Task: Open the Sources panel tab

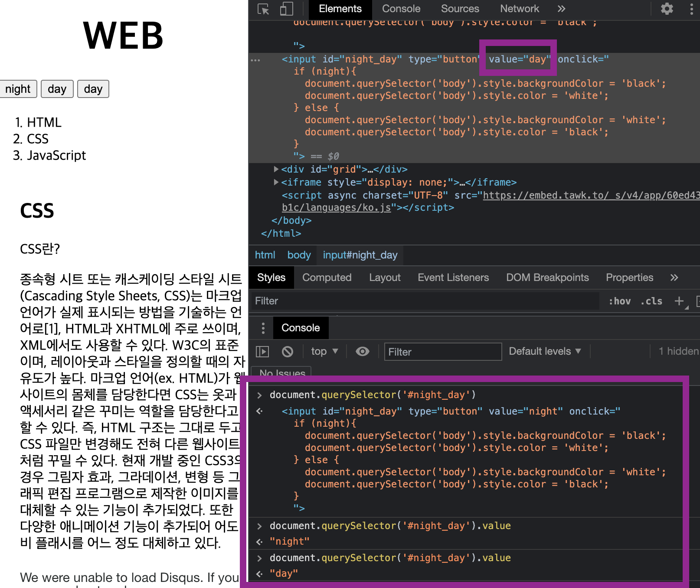Action: point(460,9)
